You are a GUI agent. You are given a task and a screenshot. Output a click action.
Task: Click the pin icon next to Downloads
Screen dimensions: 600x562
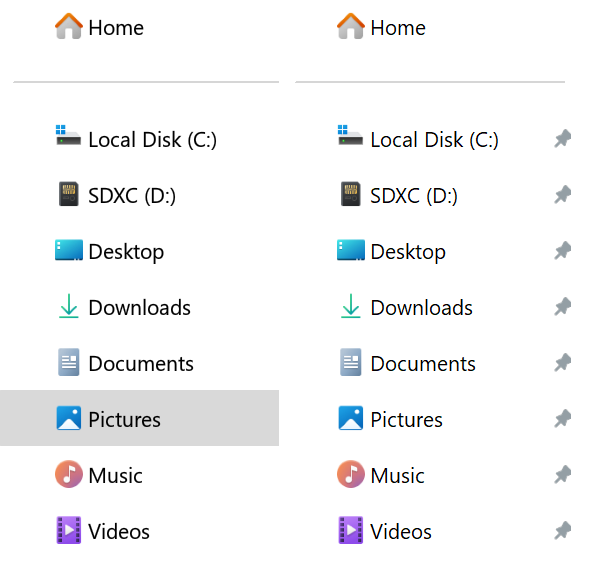[563, 307]
